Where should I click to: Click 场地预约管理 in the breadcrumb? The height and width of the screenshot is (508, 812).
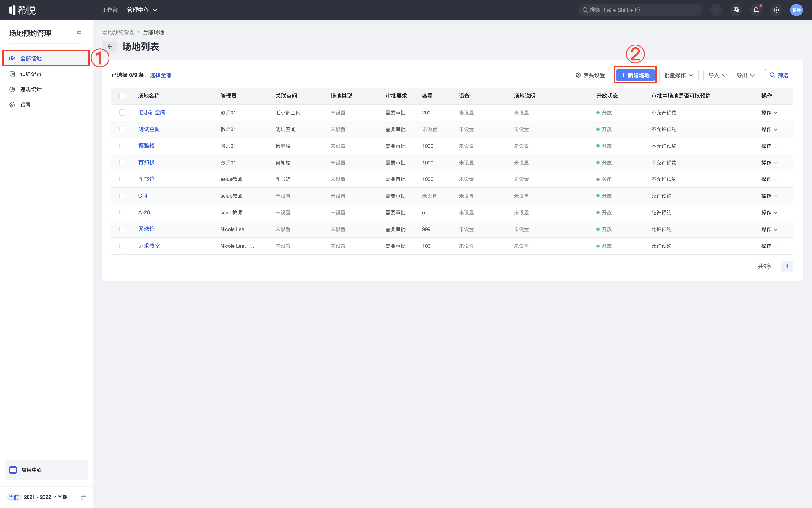point(118,32)
